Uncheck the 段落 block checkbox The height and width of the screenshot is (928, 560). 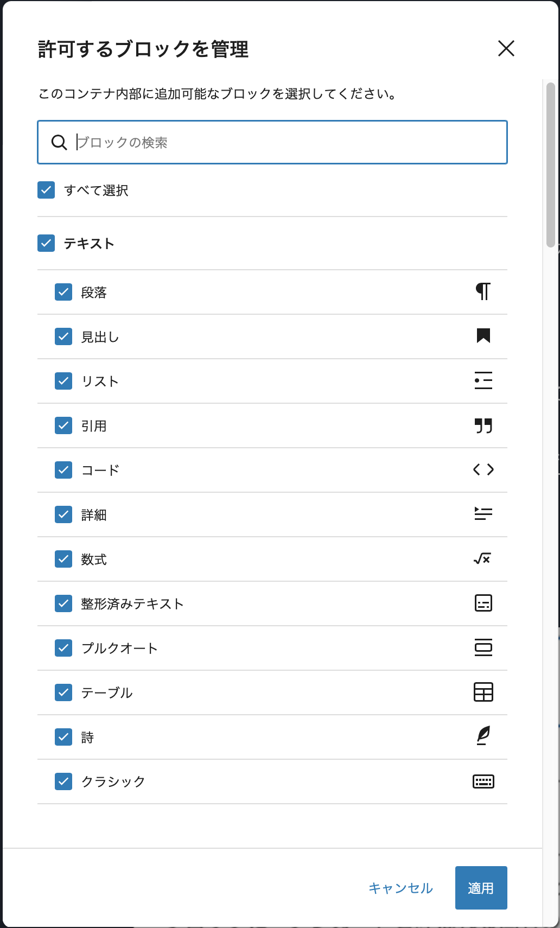coord(63,292)
